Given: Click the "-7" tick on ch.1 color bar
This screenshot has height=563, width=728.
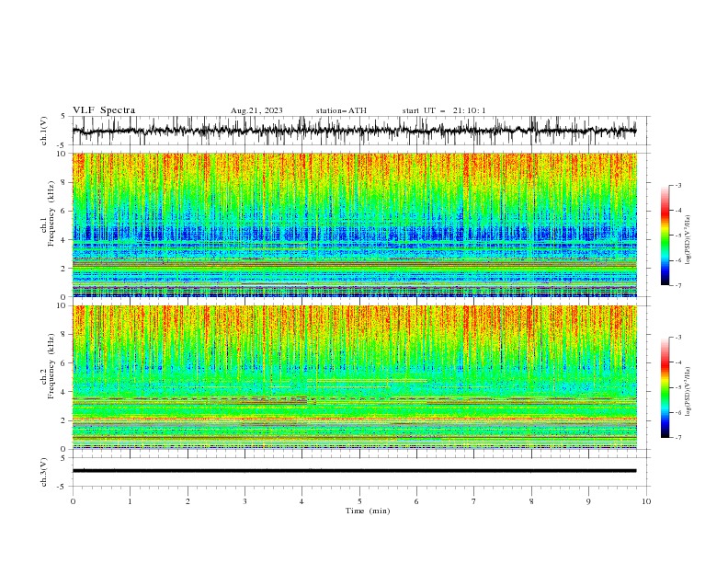Looking at the screenshot, I should 678,285.
